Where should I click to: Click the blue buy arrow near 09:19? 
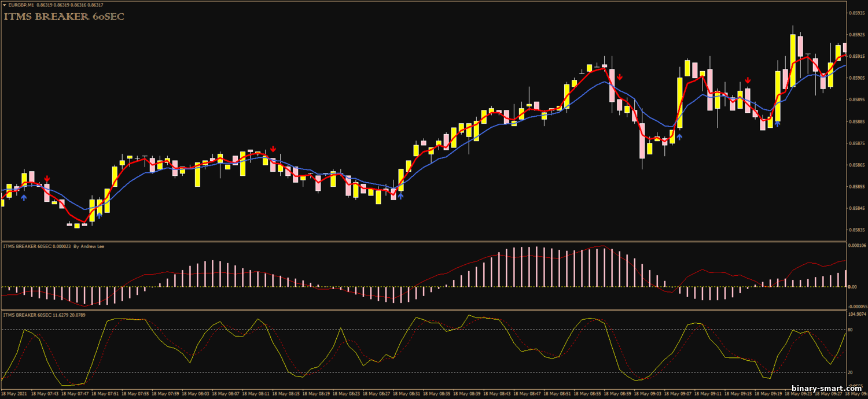(778, 124)
